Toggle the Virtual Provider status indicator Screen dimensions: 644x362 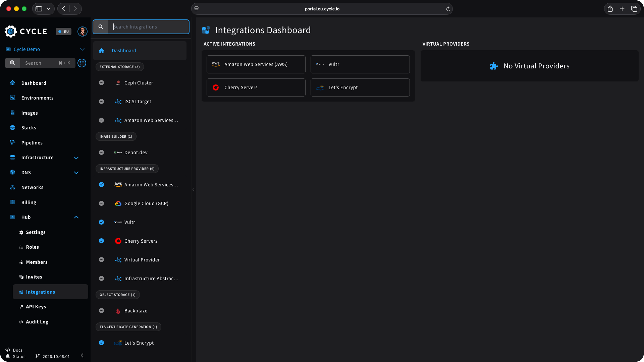101,260
